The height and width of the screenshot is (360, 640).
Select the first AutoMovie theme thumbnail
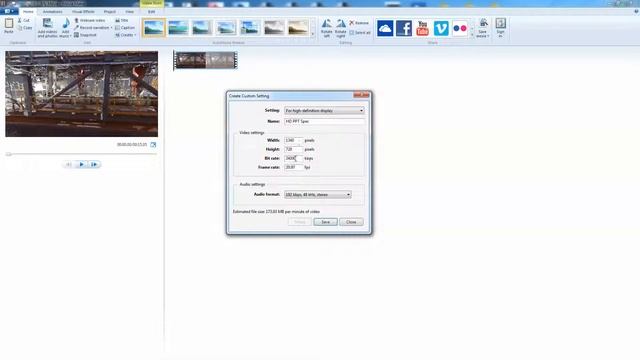click(154, 28)
